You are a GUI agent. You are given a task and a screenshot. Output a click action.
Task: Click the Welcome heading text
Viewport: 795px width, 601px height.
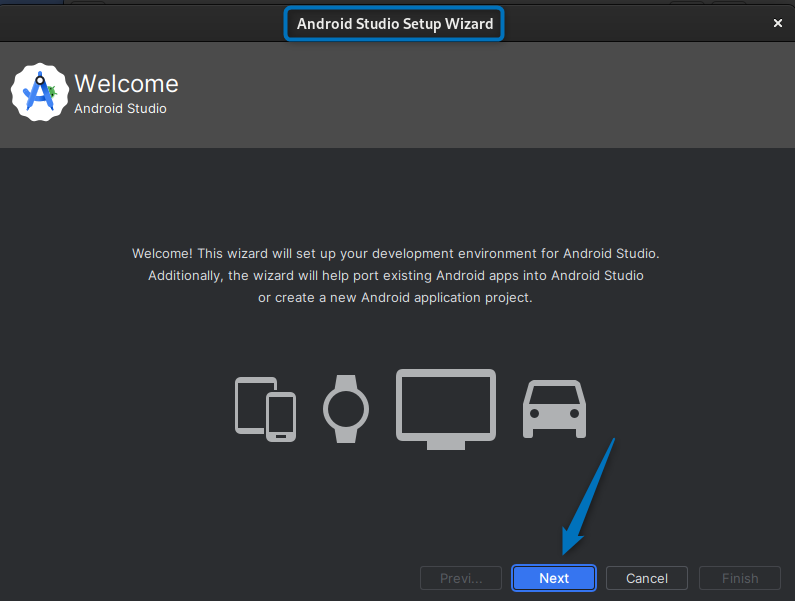126,84
